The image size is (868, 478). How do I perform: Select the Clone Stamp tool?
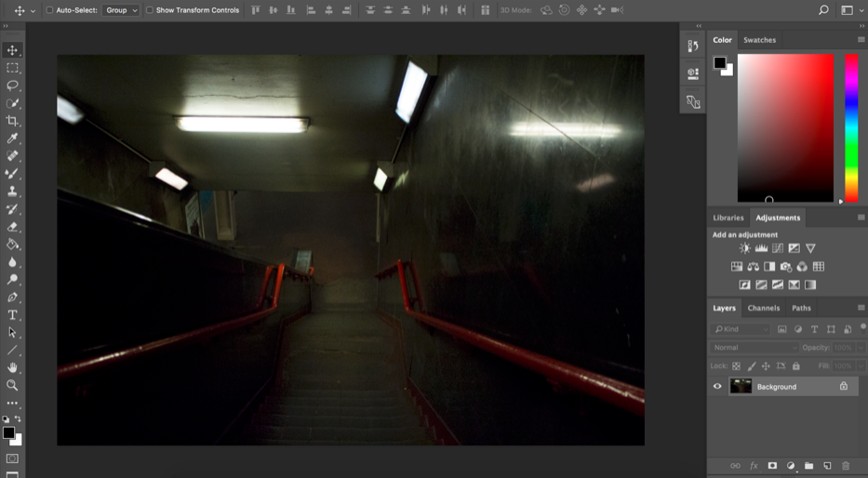click(12, 192)
